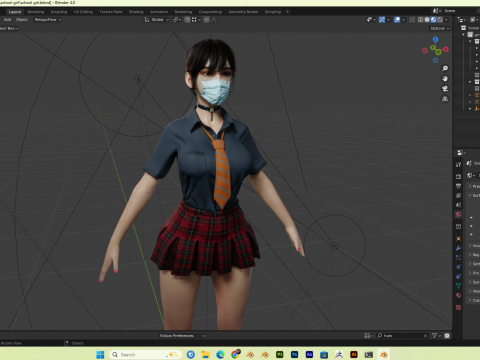Open the Follow Preferences dropdown
Viewport: 480px width, 360px height.
pyautogui.click(x=182, y=336)
